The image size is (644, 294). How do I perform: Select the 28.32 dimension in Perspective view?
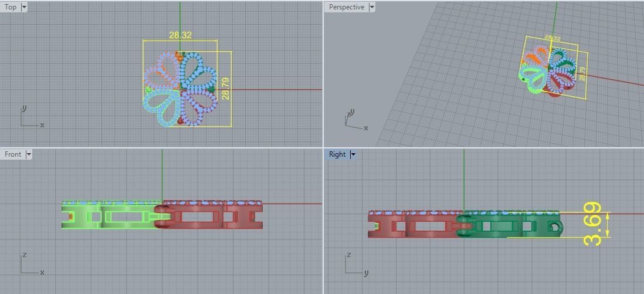553,38
